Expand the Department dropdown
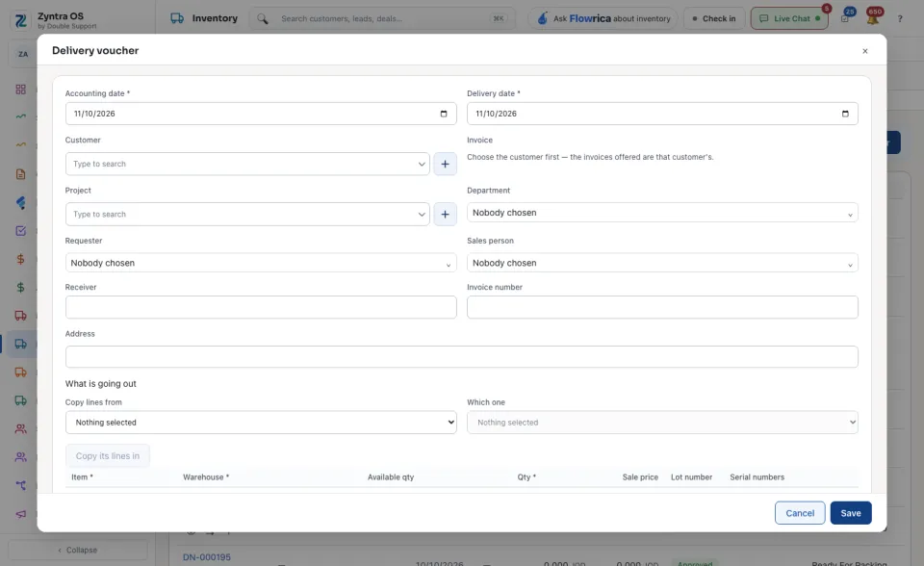 point(662,213)
